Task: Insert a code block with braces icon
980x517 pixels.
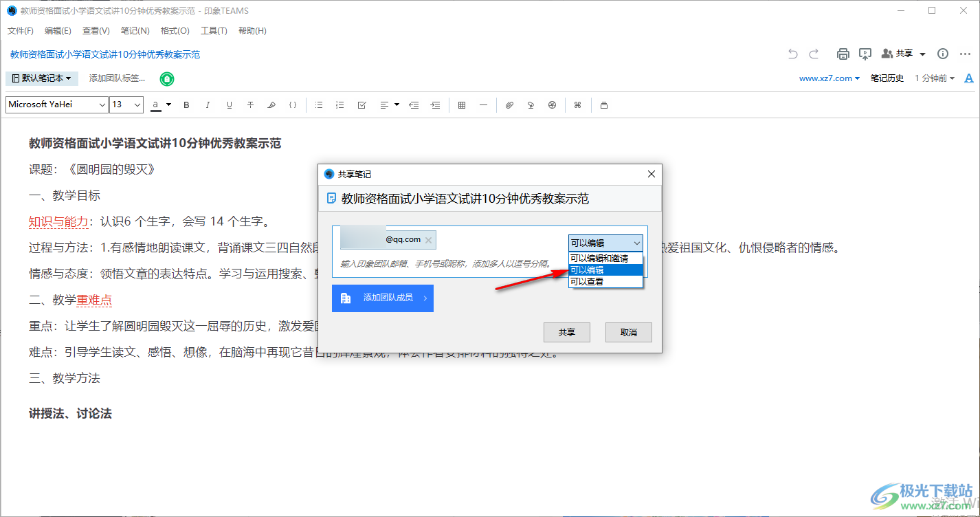Action: click(x=293, y=105)
